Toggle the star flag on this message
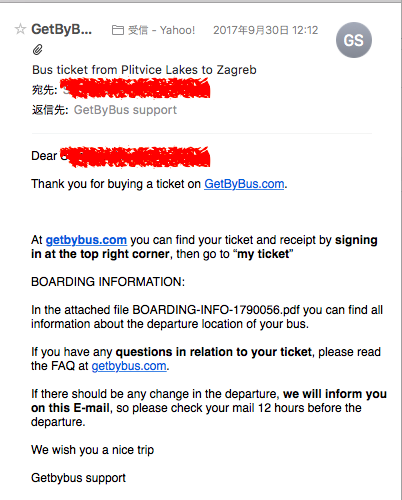This screenshot has width=402, height=500. 20,29
